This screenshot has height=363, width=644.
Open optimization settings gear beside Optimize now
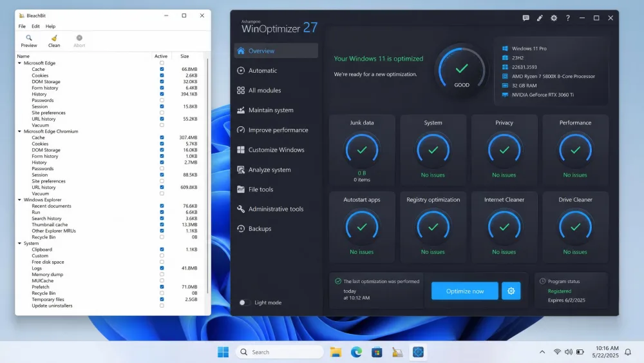pos(511,291)
